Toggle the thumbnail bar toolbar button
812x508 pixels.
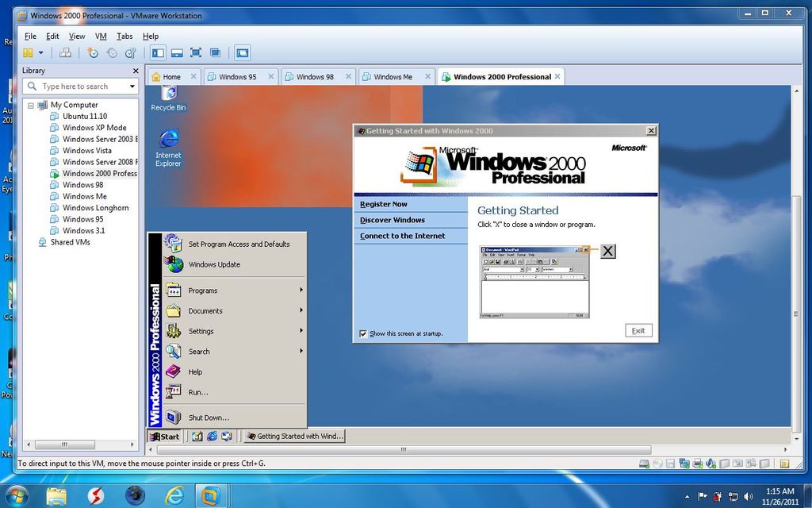(x=177, y=53)
